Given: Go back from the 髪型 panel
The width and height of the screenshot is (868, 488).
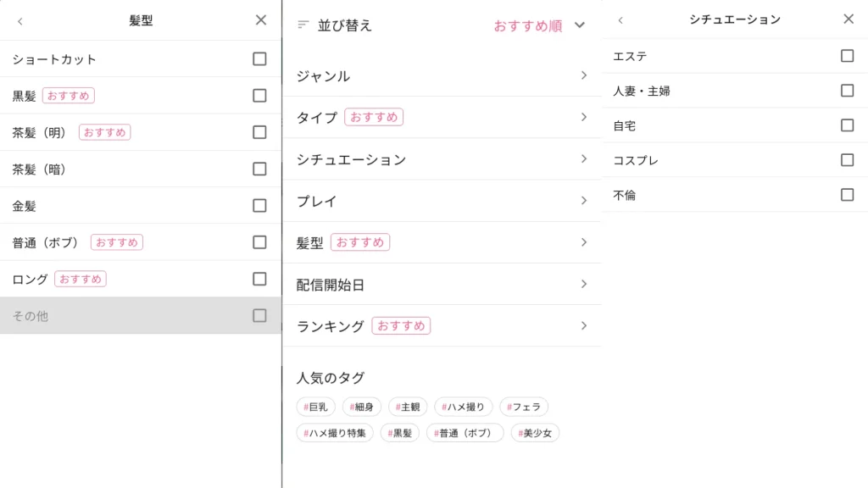Looking at the screenshot, I should click(20, 20).
